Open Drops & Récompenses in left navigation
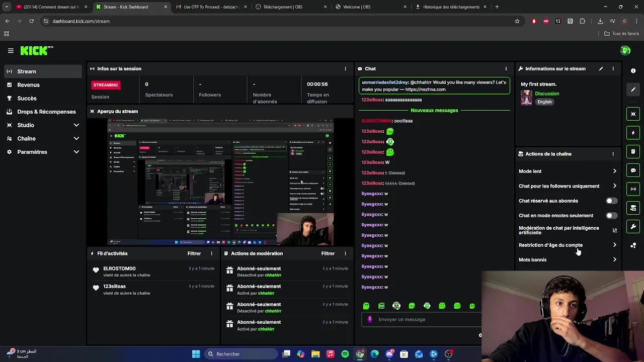Image resolution: width=644 pixels, height=362 pixels. coord(43,112)
